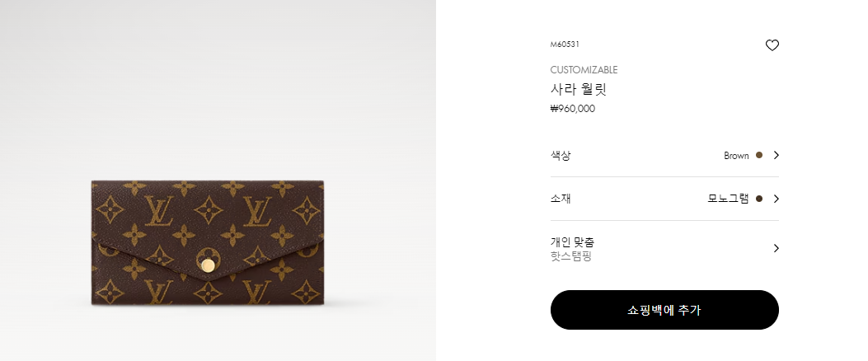Image resolution: width=868 pixels, height=361 pixels.
Task: Click the price ₩960,000
Action: point(572,109)
